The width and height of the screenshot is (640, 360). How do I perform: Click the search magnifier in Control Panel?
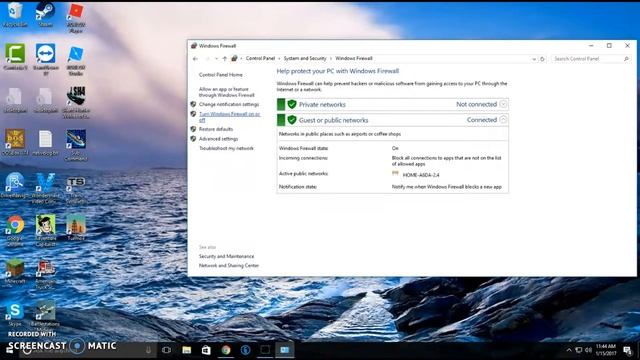[627, 59]
